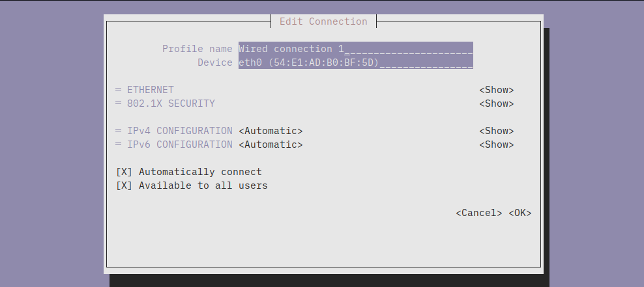644x287 pixels.
Task: Click the equals marker beside ETHERNET
Action: click(119, 90)
